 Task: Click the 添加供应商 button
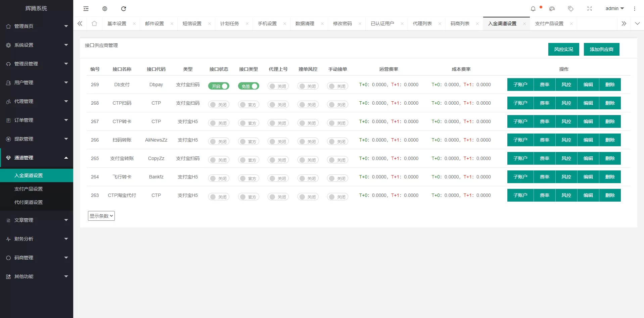[601, 49]
